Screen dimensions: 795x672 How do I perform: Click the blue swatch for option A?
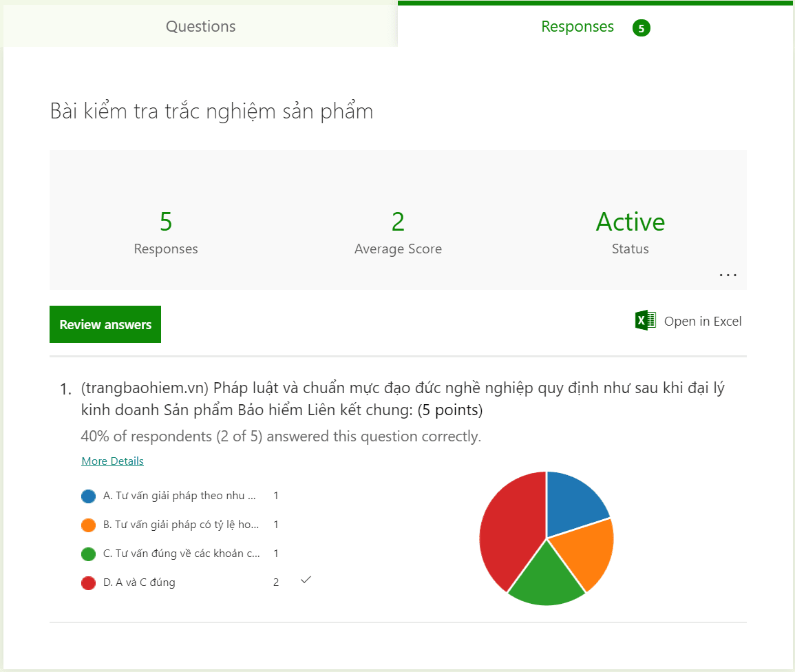point(88,496)
